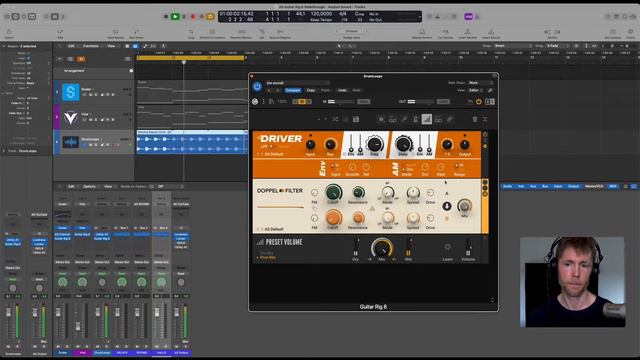Open Guitar Rig's three-dot main menu
This screenshot has height=360, width=640.
[x=263, y=102]
